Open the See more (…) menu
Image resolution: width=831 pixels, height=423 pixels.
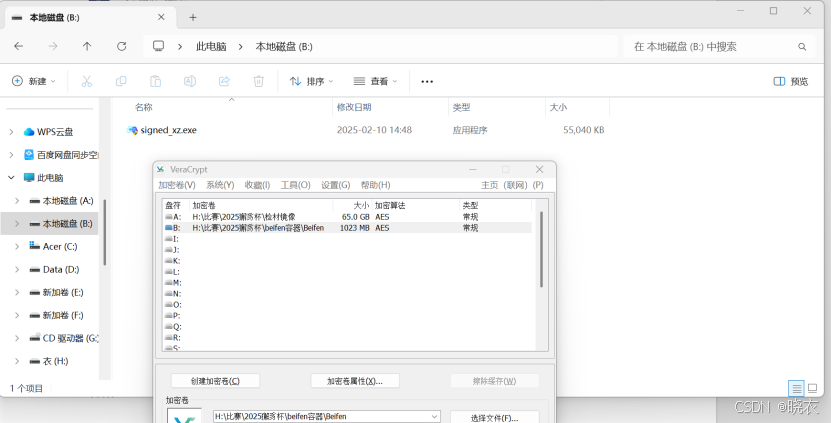tap(427, 81)
